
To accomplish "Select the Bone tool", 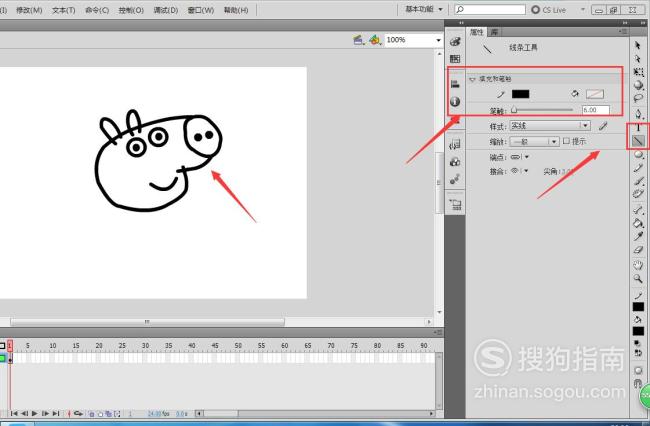I will coord(638,210).
